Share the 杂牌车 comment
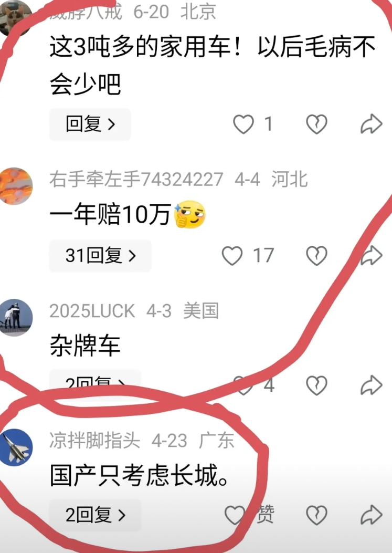This screenshot has width=392, height=553. (372, 385)
